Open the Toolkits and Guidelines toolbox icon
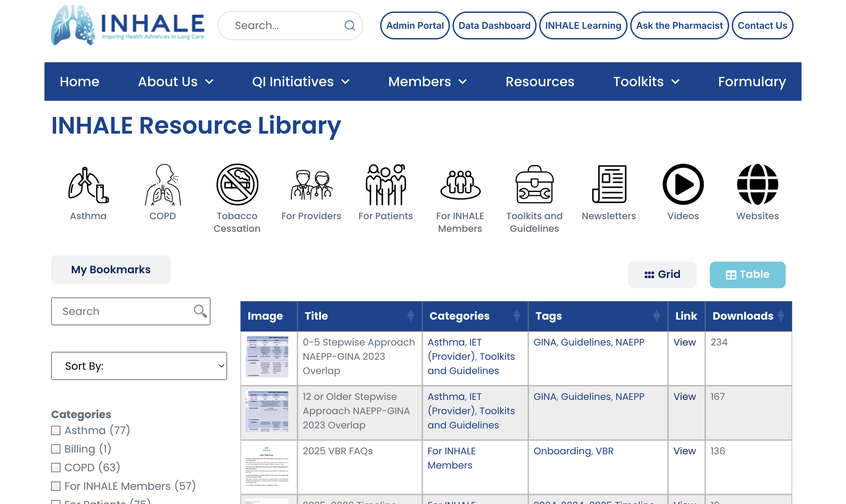This screenshot has height=504, width=846. (x=534, y=185)
